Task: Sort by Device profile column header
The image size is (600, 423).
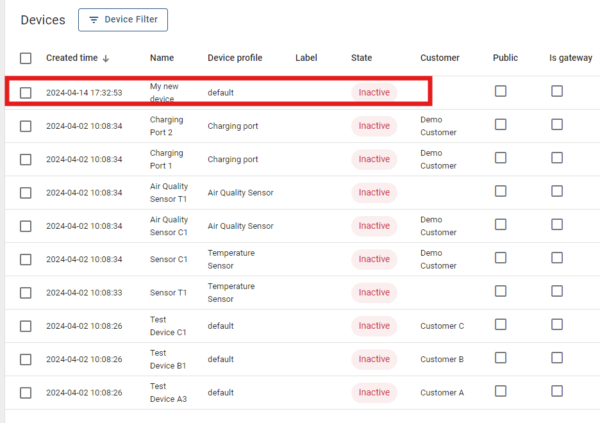Action: coord(235,58)
